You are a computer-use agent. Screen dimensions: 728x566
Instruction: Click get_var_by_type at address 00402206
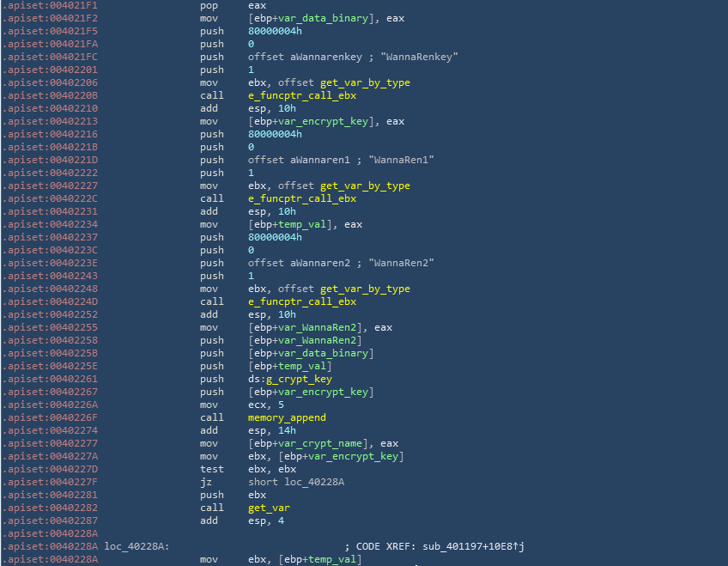tap(365, 82)
